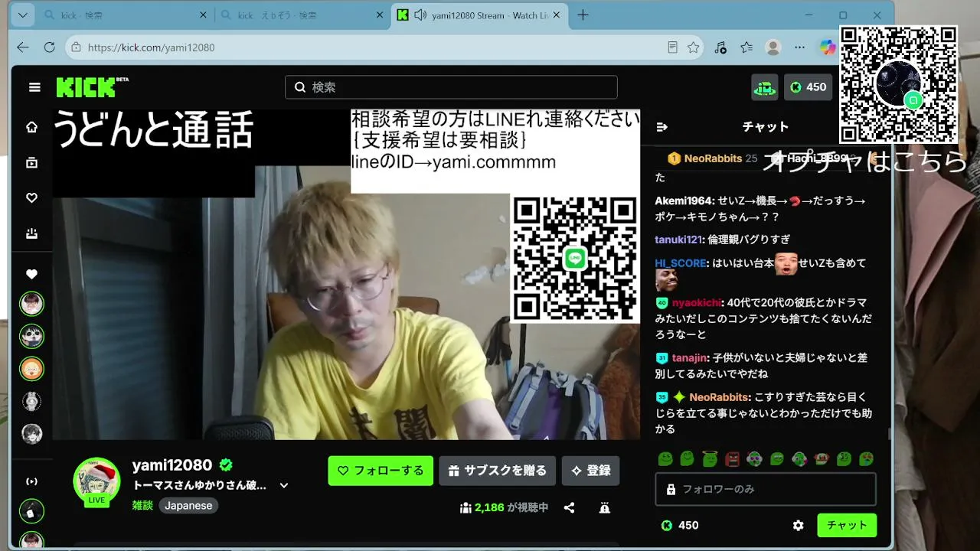Open a new browser tab
980x551 pixels.
click(583, 15)
